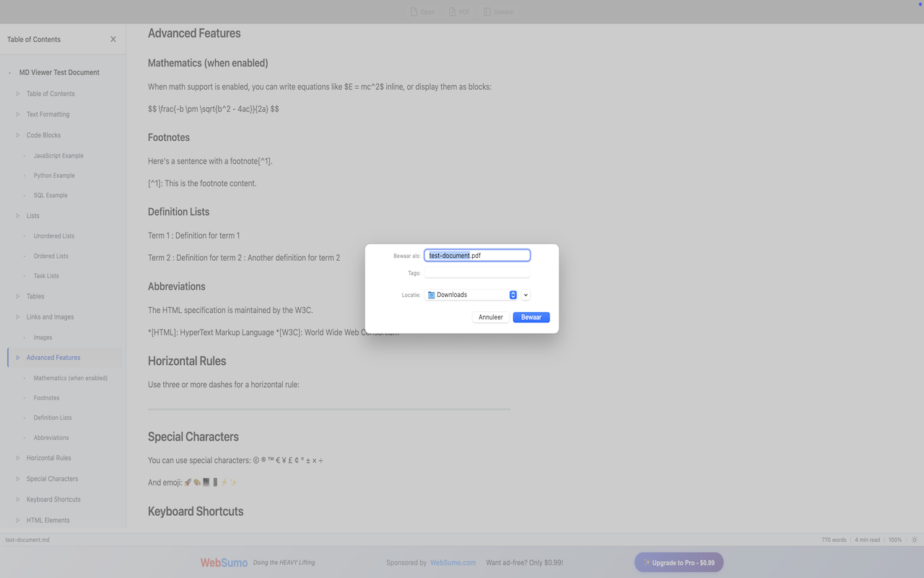Open the WebSumo.com sponsor link
Viewport: 924px width, 578px height.
pos(453,562)
